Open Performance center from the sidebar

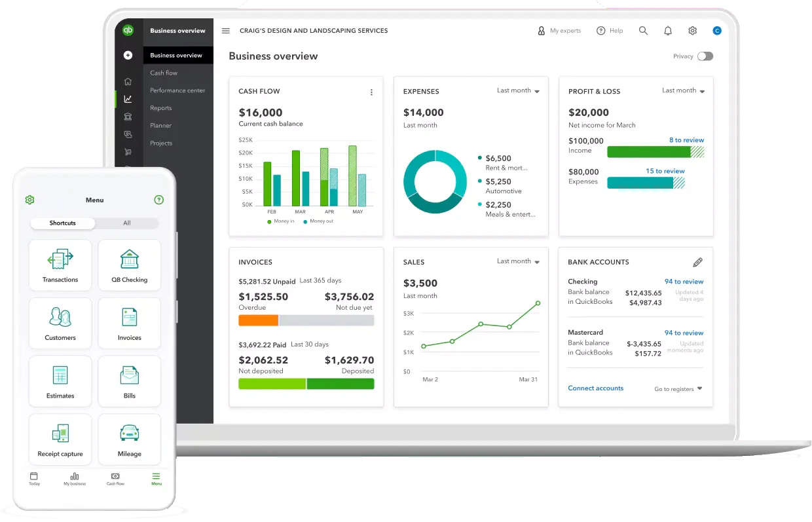178,90
